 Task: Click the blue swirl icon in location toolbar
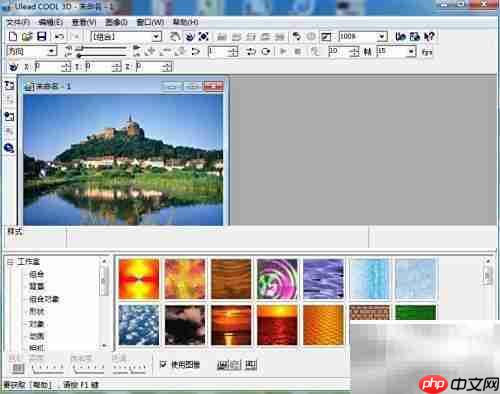13,67
